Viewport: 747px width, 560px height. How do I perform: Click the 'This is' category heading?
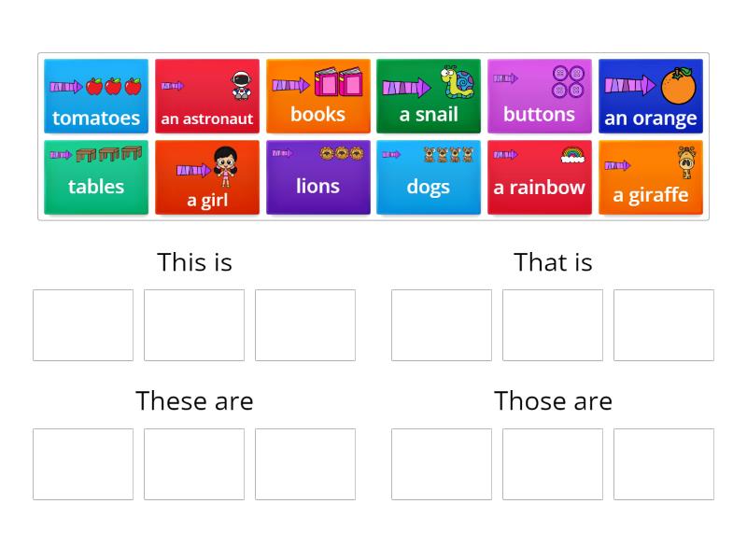(194, 262)
